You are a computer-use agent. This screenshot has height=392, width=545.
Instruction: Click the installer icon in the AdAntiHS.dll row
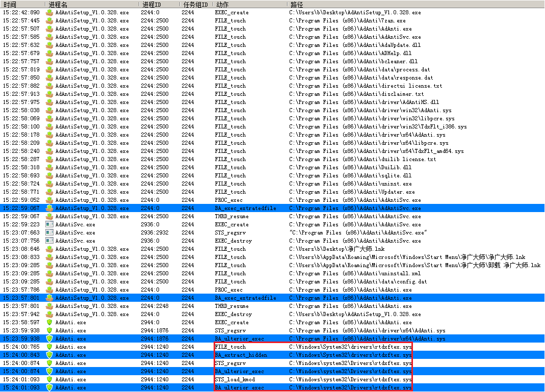coord(49,102)
